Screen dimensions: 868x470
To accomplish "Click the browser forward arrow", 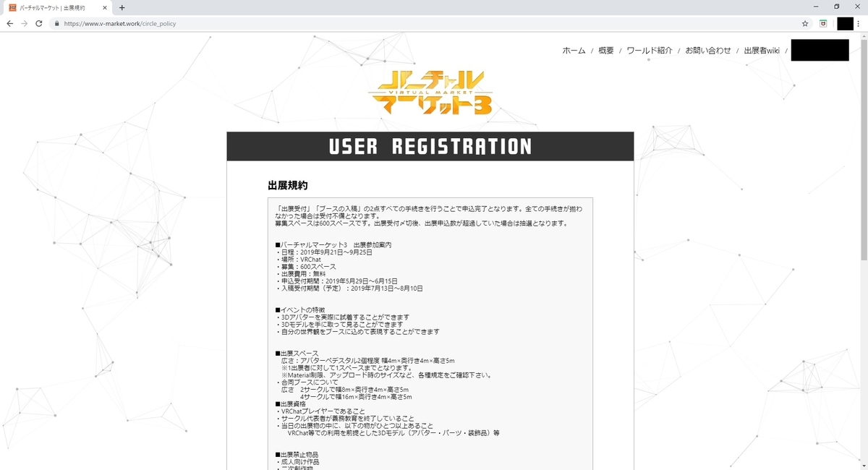I will 24,23.
